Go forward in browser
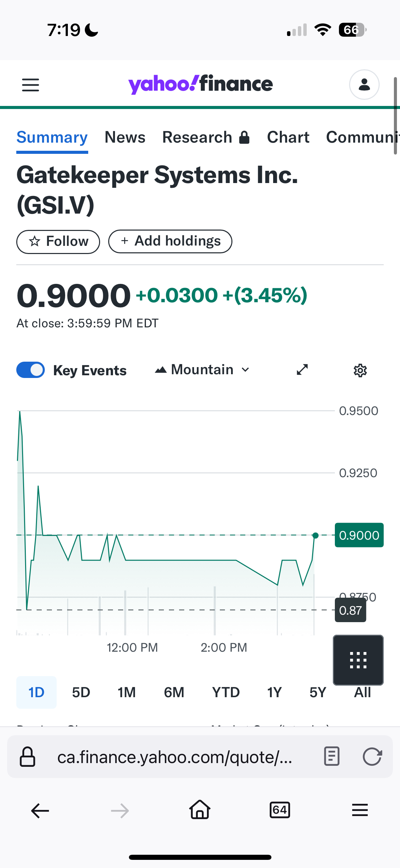 click(x=120, y=811)
